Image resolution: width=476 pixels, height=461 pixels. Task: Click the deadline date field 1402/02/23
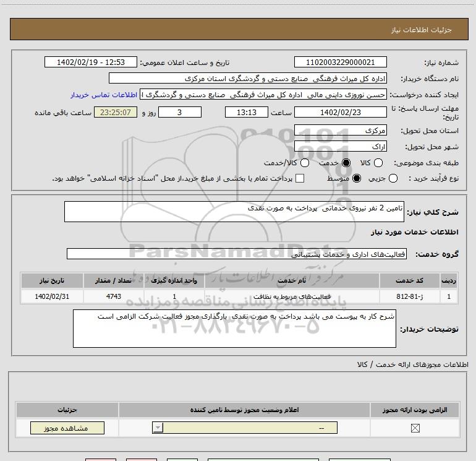pos(340,112)
